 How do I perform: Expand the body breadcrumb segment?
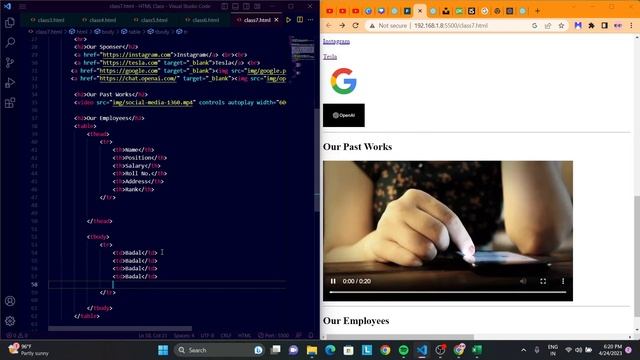(104, 31)
